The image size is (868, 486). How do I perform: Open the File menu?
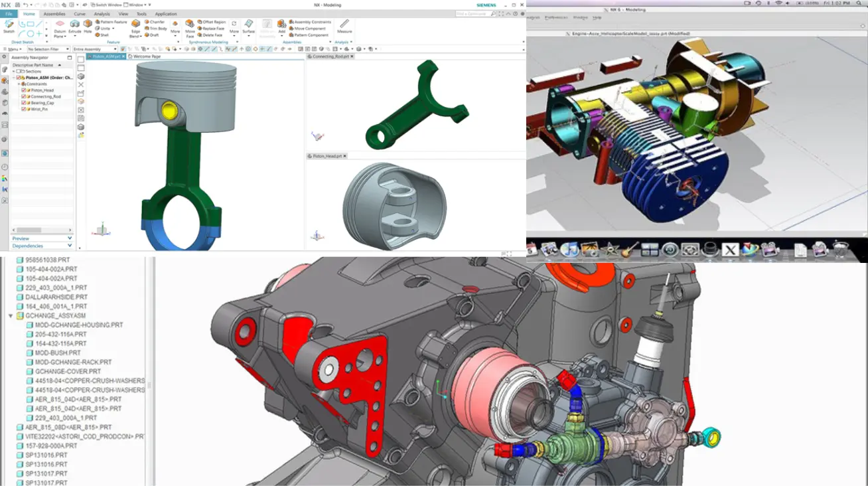(x=9, y=14)
